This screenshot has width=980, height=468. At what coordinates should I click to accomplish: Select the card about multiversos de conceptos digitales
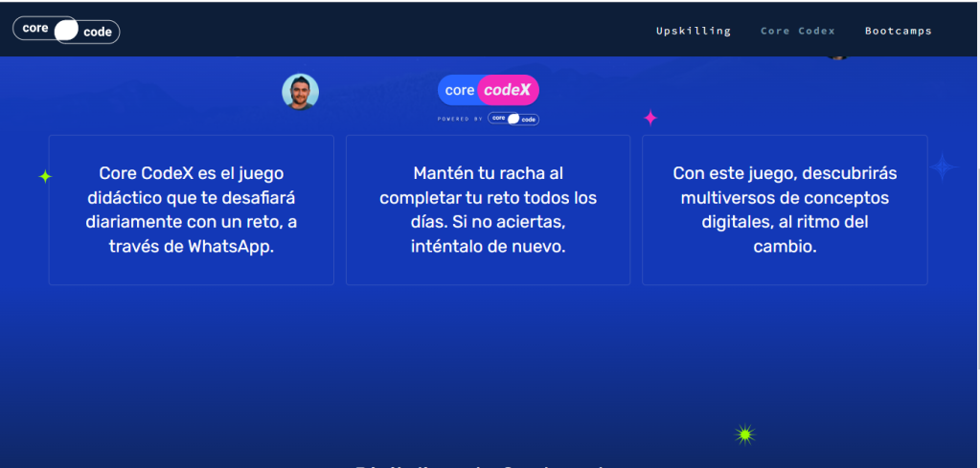click(784, 210)
